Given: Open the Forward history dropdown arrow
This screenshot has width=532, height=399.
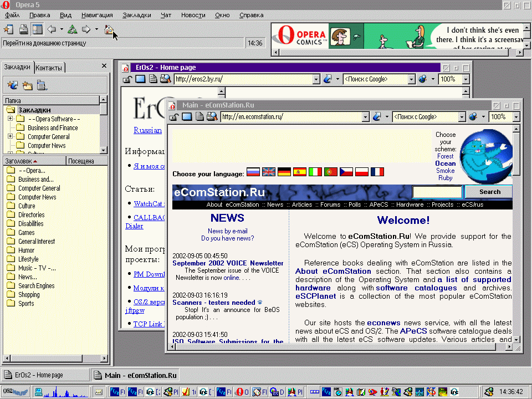Looking at the screenshot, I should point(96,29).
